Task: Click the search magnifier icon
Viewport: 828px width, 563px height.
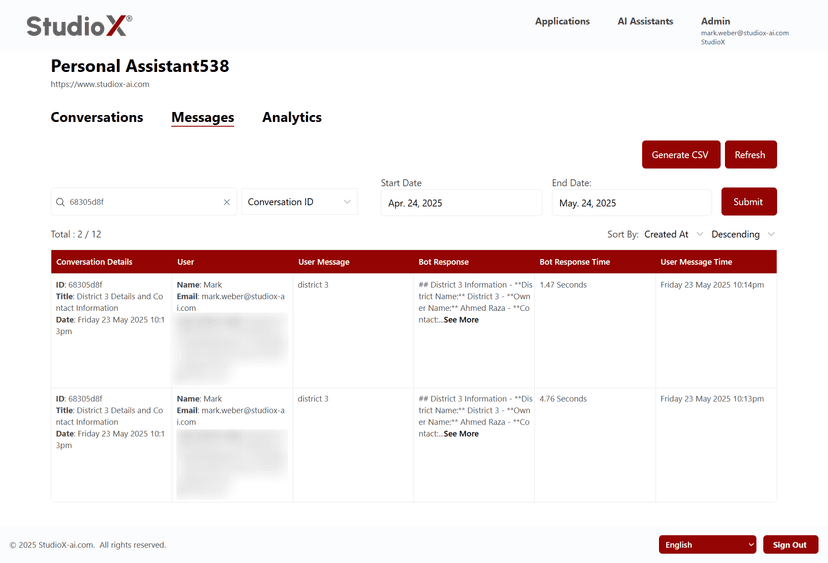Action: click(61, 202)
